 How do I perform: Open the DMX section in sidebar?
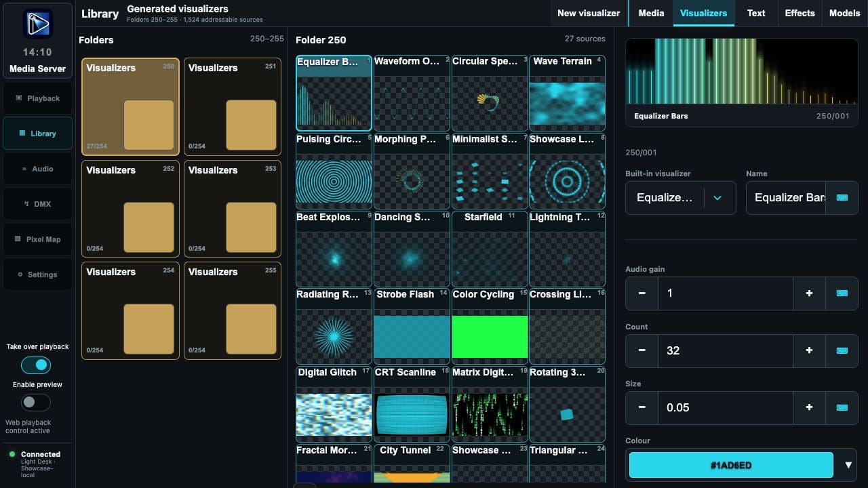click(37, 204)
